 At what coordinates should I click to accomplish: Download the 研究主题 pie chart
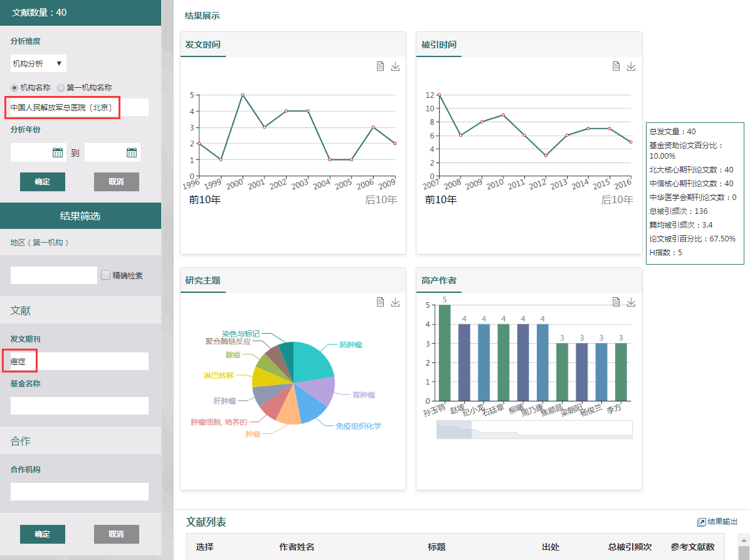pyautogui.click(x=395, y=302)
